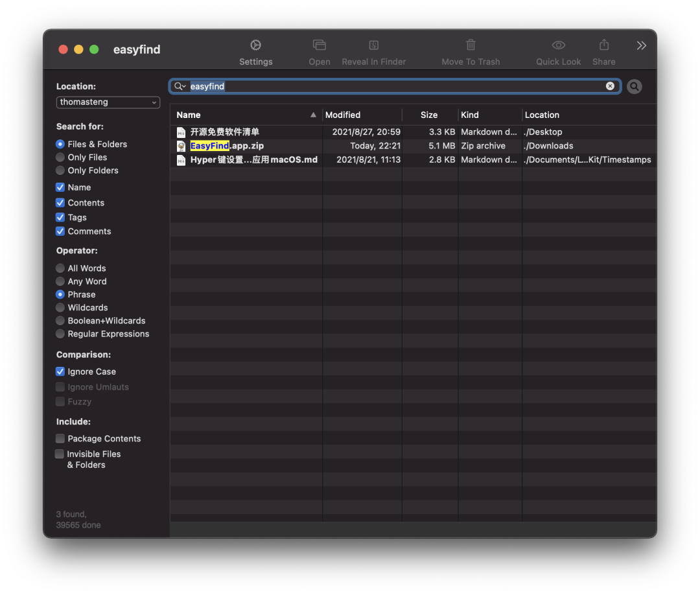Click the Share toolbar icon
Screen dimensions: 700x595
coord(603,45)
